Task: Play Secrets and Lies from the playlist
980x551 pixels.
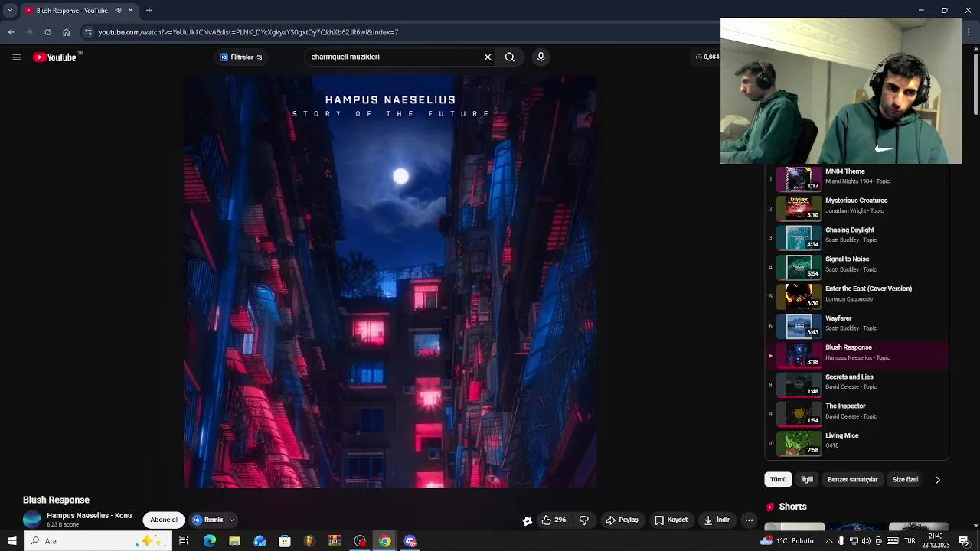Action: (857, 384)
